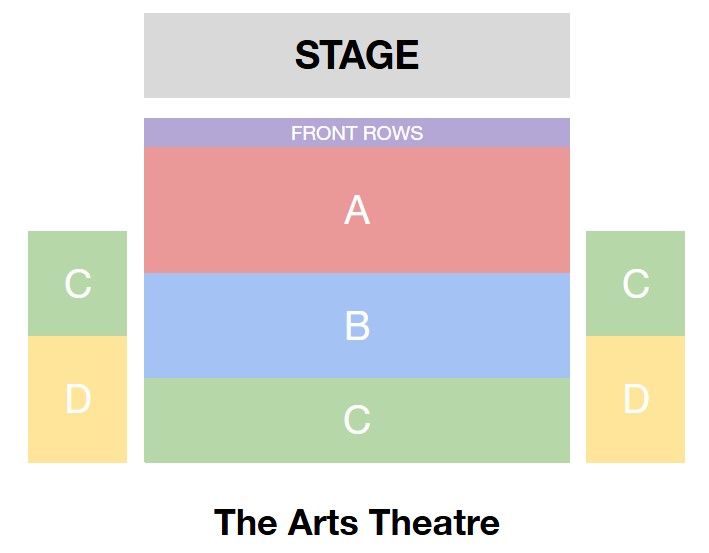Select the blue section B block
This screenshot has height=553, width=709.
(357, 326)
